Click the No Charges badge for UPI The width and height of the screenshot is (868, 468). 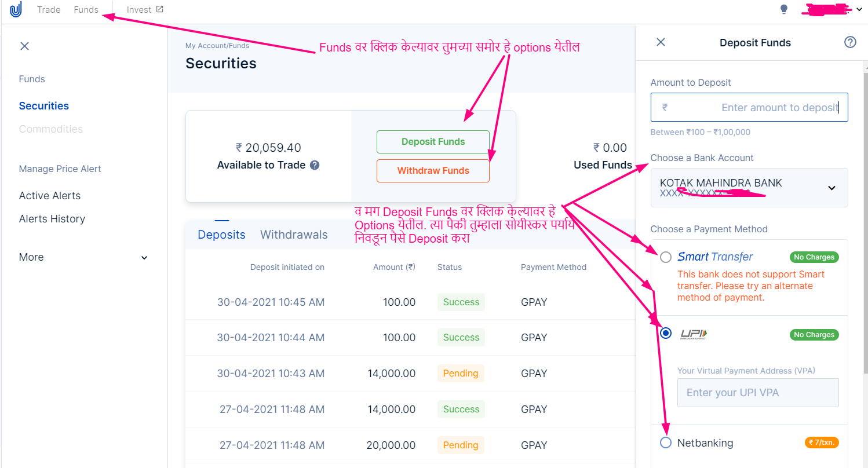pyautogui.click(x=814, y=335)
